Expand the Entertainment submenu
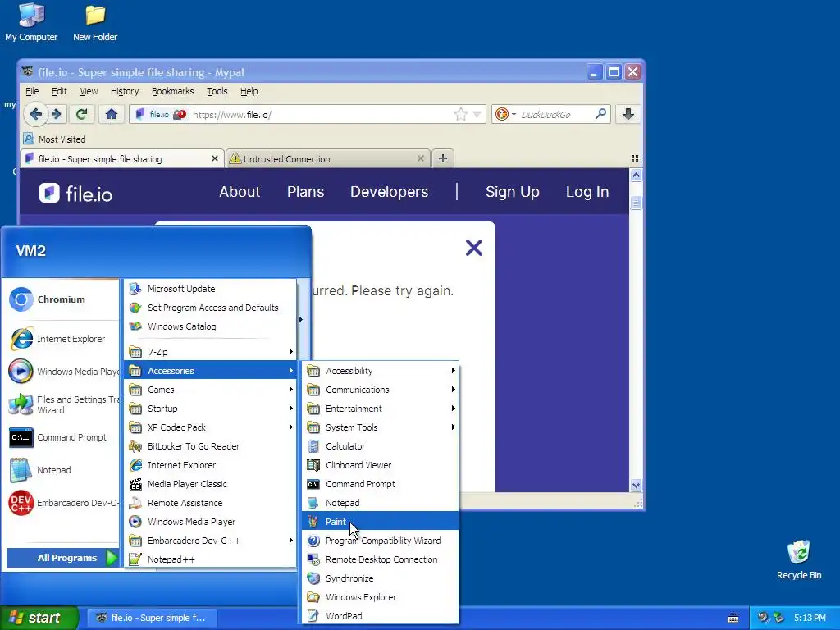The width and height of the screenshot is (840, 630). [x=380, y=409]
